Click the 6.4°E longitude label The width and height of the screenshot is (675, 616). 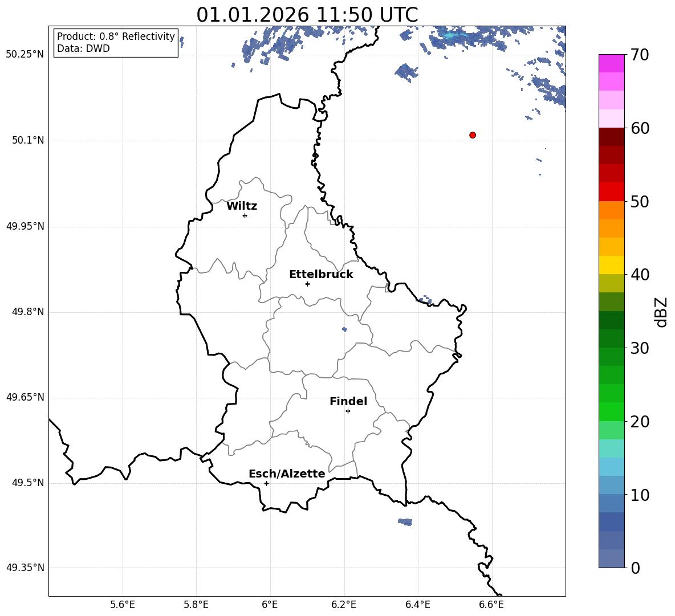pos(417,605)
